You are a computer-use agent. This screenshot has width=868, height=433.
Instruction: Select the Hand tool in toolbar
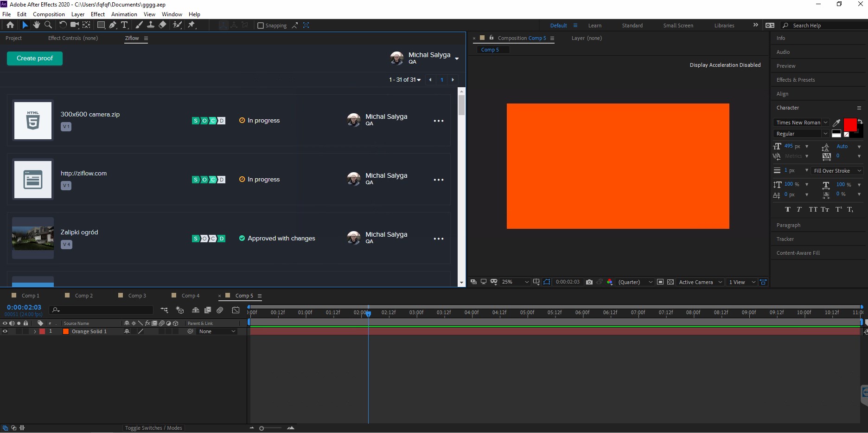[x=36, y=25]
